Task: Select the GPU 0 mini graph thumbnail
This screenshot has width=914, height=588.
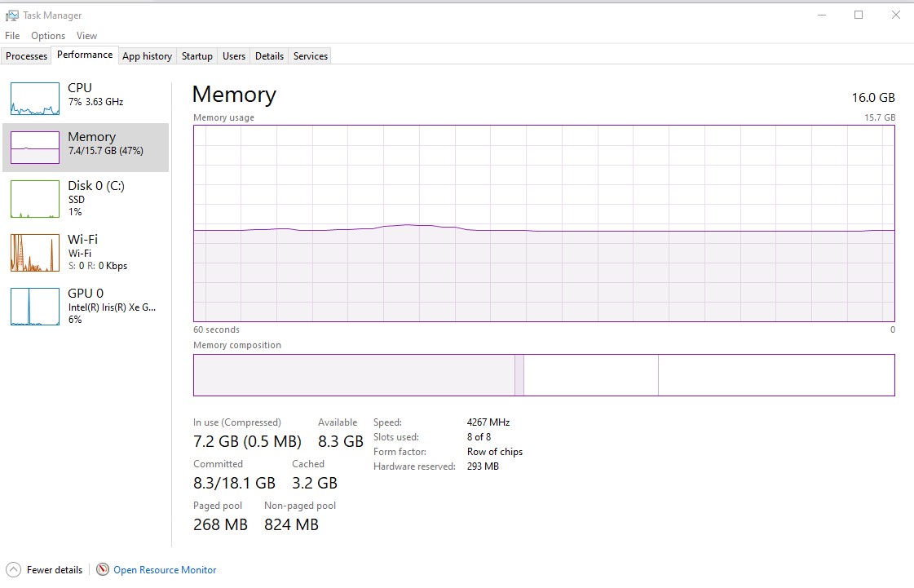Action: tap(35, 307)
